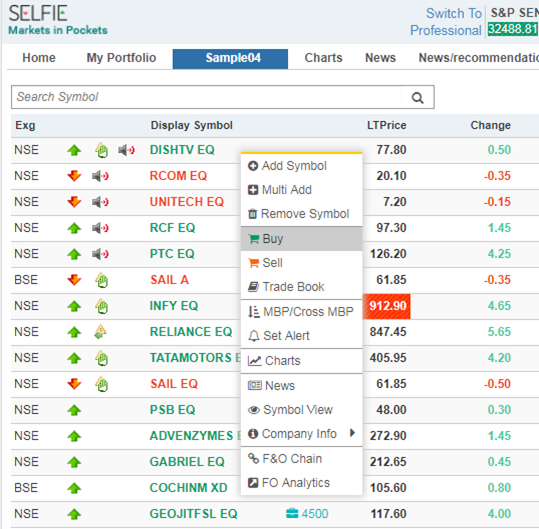This screenshot has height=529, width=539.
Task: Click the SELFIE Markets in Pockets logo
Action: 58,20
